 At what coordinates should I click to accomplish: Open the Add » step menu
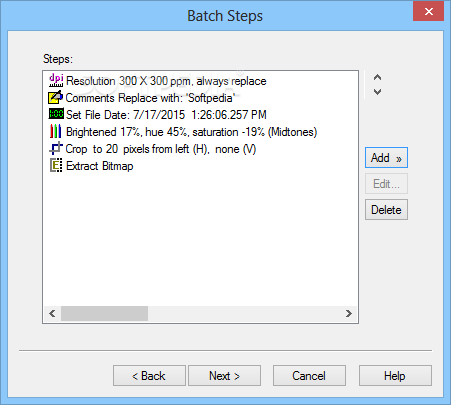(x=386, y=158)
